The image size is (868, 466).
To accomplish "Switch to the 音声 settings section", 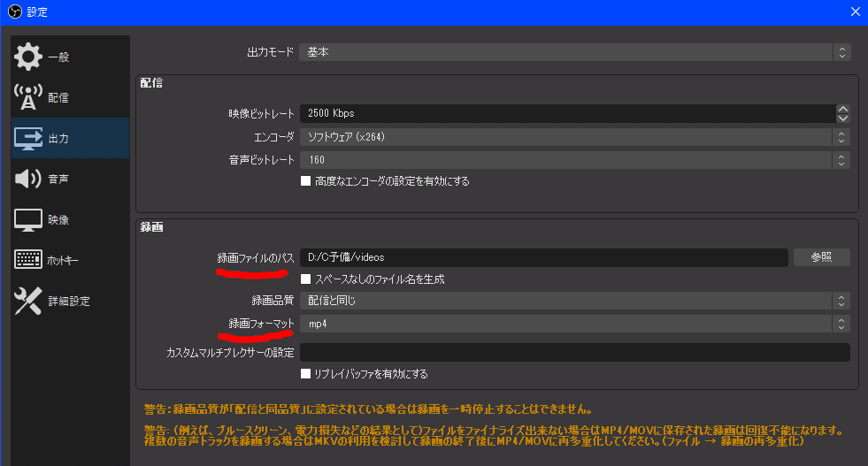I will point(70,179).
